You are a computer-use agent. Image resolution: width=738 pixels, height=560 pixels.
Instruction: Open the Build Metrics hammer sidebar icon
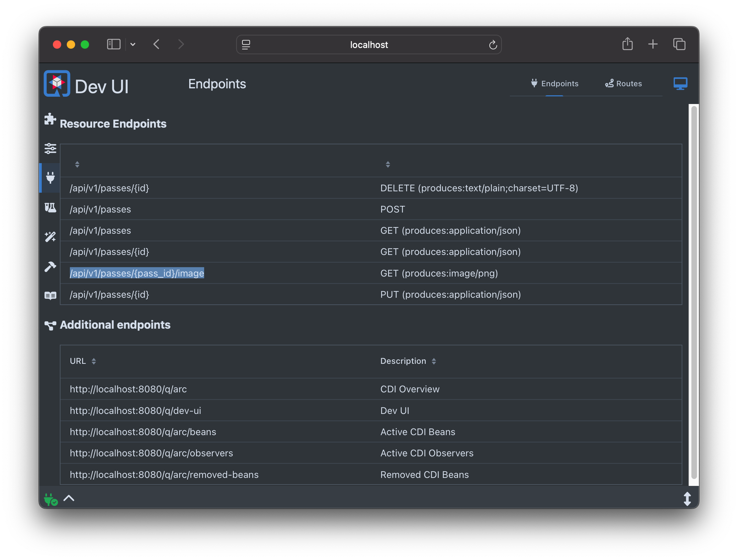click(x=50, y=267)
